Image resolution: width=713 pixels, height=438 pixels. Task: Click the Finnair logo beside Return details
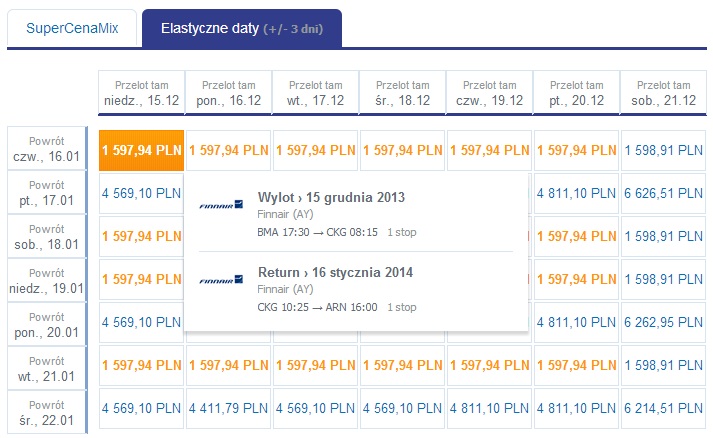[221, 280]
